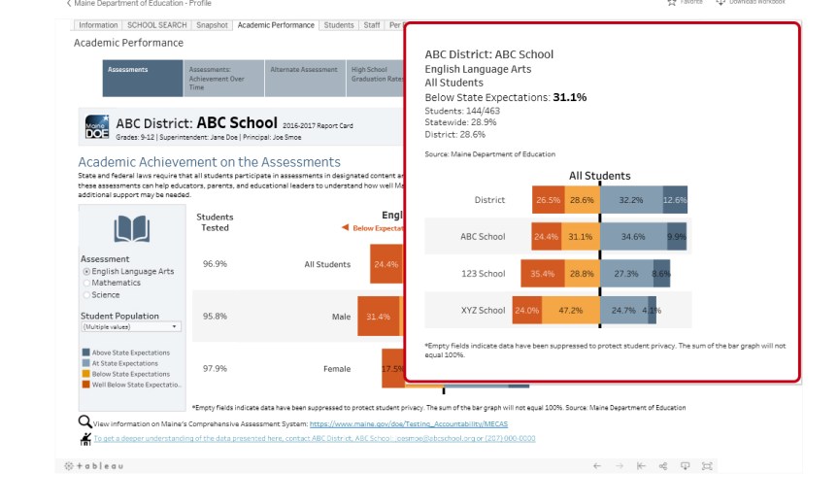This screenshot has height=504, width=838.
Task: Click the Tableau redo arrow
Action: pos(619,466)
